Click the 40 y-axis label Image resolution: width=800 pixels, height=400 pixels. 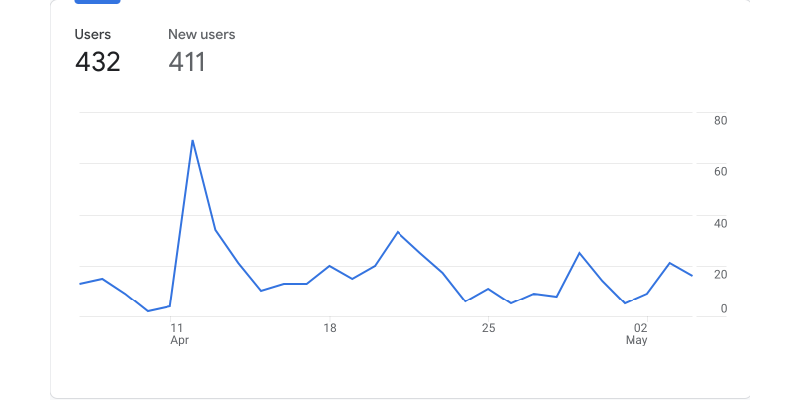pos(720,223)
